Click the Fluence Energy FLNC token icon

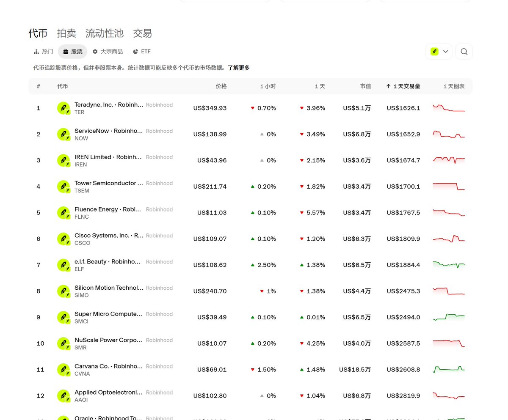click(63, 213)
